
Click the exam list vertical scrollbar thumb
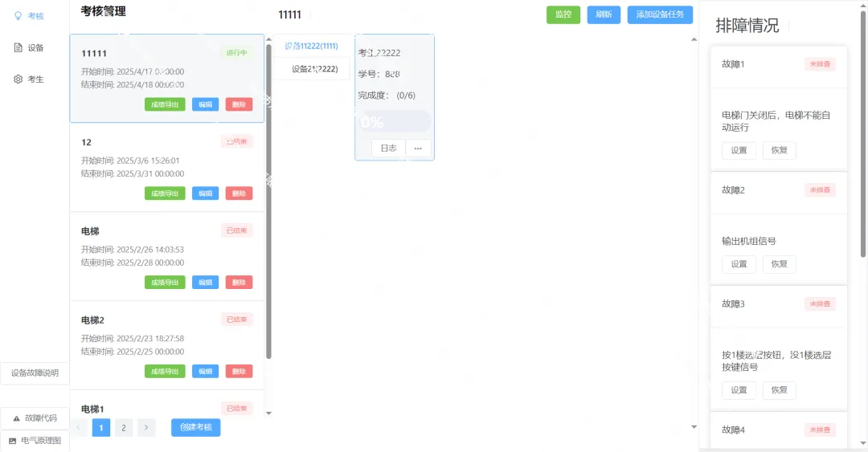[x=268, y=202]
